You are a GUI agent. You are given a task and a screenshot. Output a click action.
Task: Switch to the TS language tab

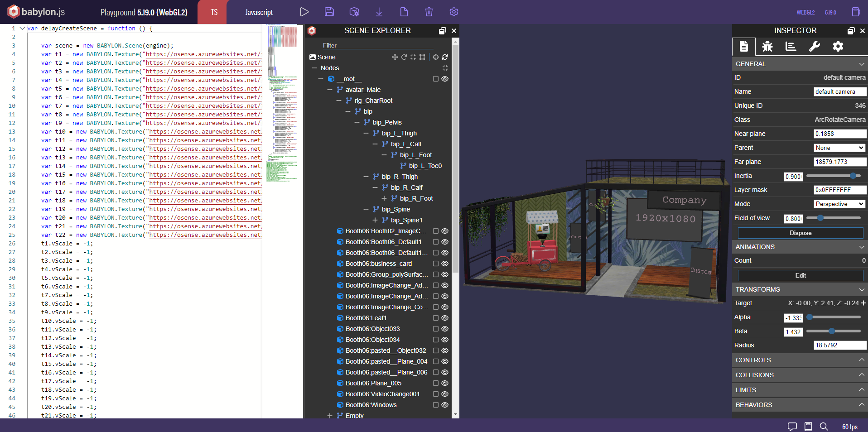tap(214, 12)
